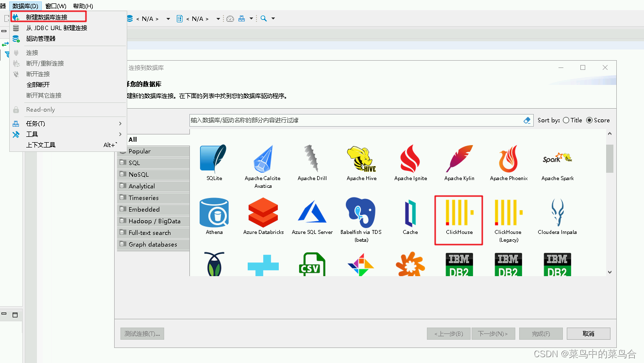Click the driver list scrollbar up arrow
Viewport: 644px width, 363px height.
pos(610,134)
